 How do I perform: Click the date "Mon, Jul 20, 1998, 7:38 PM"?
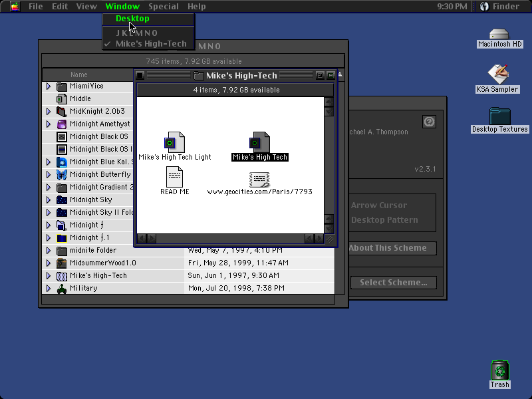tap(236, 288)
